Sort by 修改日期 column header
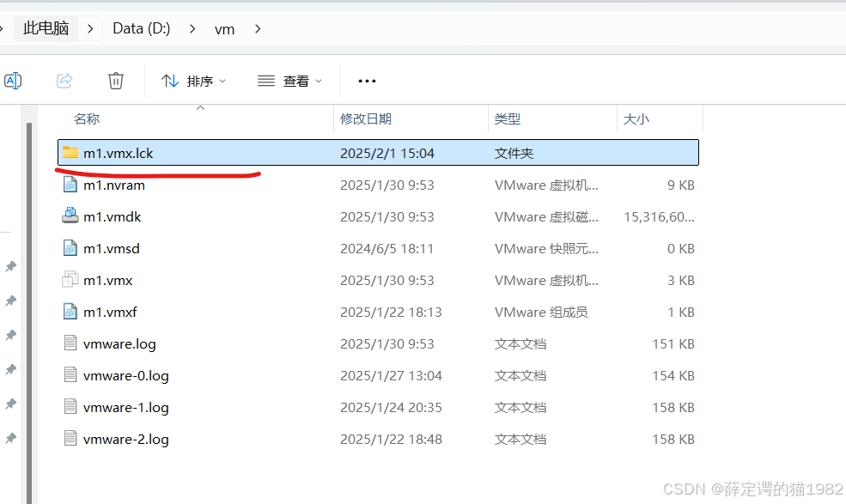This screenshot has width=846, height=504. point(365,118)
